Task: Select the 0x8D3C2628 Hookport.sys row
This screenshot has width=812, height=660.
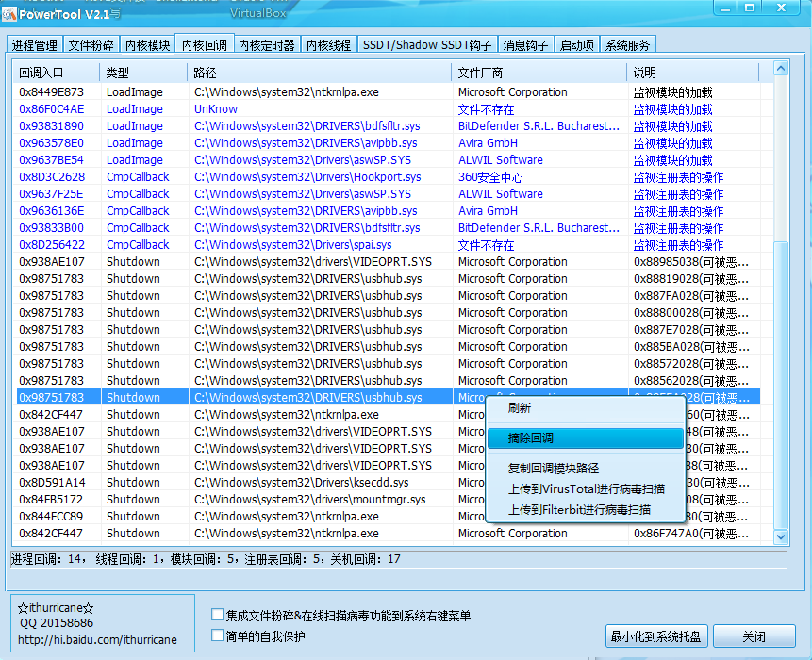Action: click(x=388, y=177)
